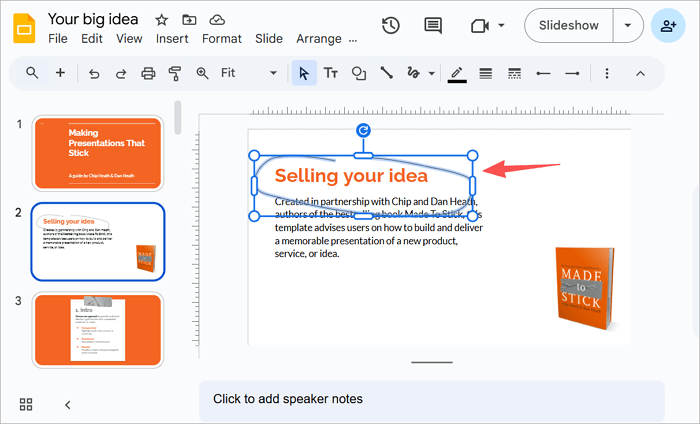Click the search menus magnifier icon
The height and width of the screenshot is (424, 700).
pos(32,73)
